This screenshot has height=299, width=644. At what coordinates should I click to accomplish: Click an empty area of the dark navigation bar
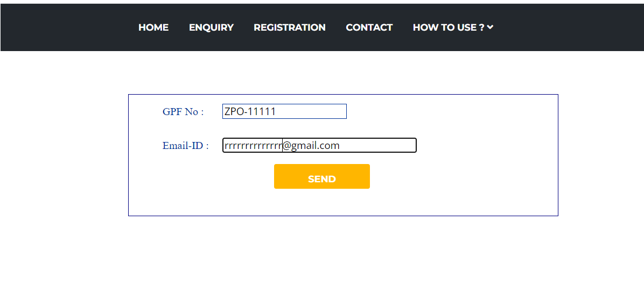pyautogui.click(x=565, y=27)
